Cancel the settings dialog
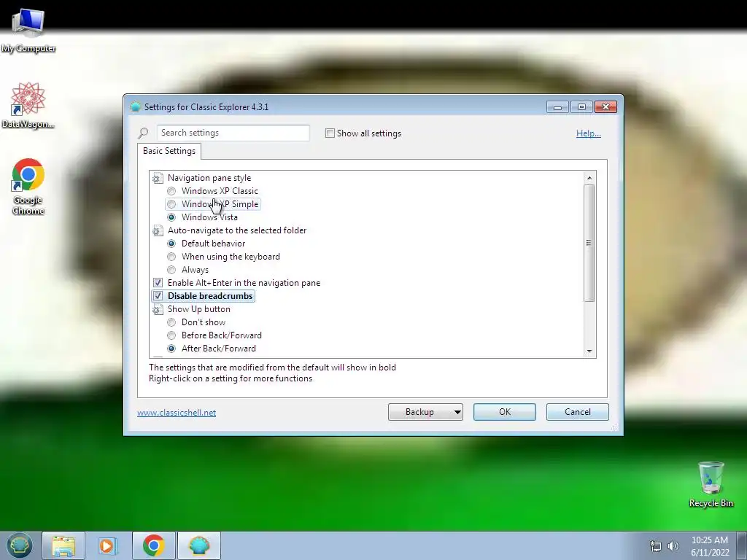The width and height of the screenshot is (747, 560). pos(578,412)
